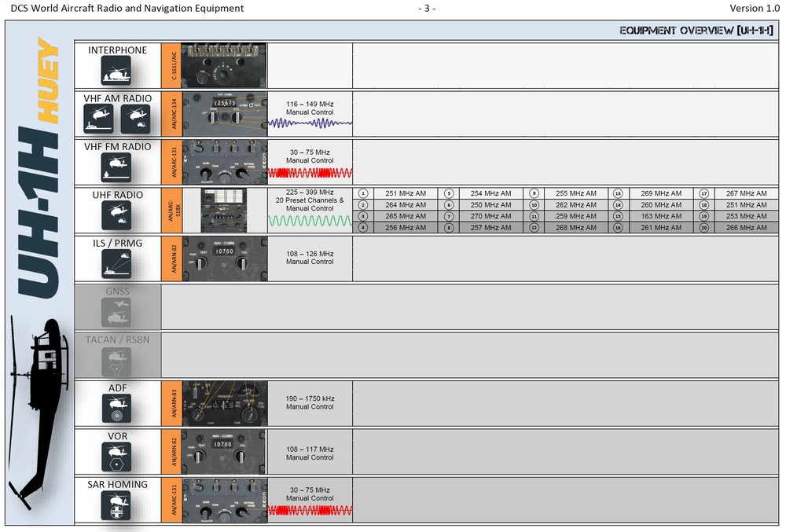Click the green waveform in UHF RADIO row
This screenshot has width=786, height=532.
click(x=310, y=220)
